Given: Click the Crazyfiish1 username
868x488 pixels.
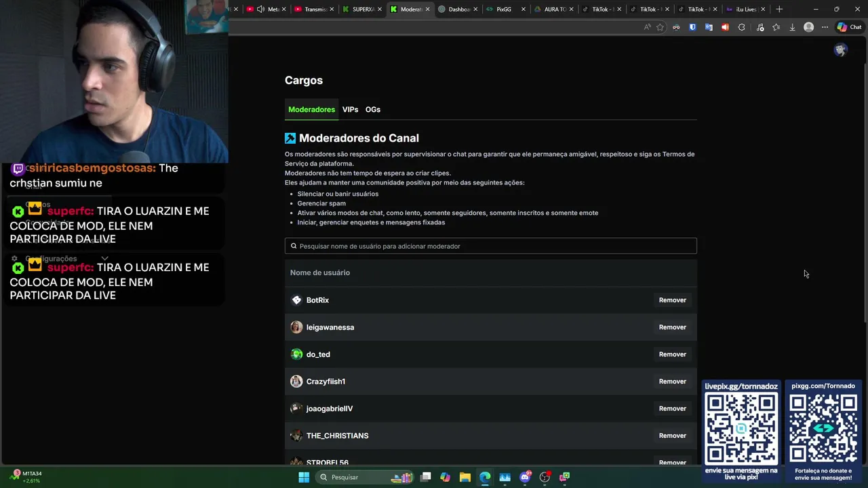Looking at the screenshot, I should coord(325,382).
